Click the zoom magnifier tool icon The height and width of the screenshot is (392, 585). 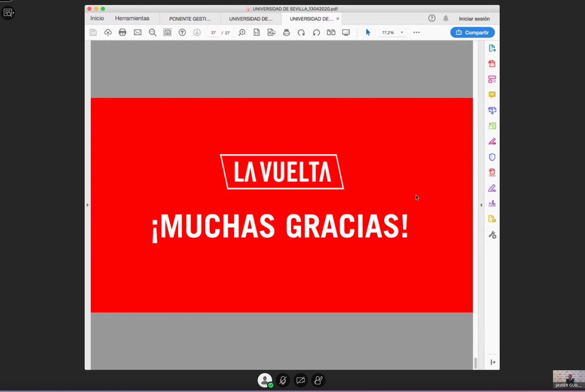tap(242, 33)
